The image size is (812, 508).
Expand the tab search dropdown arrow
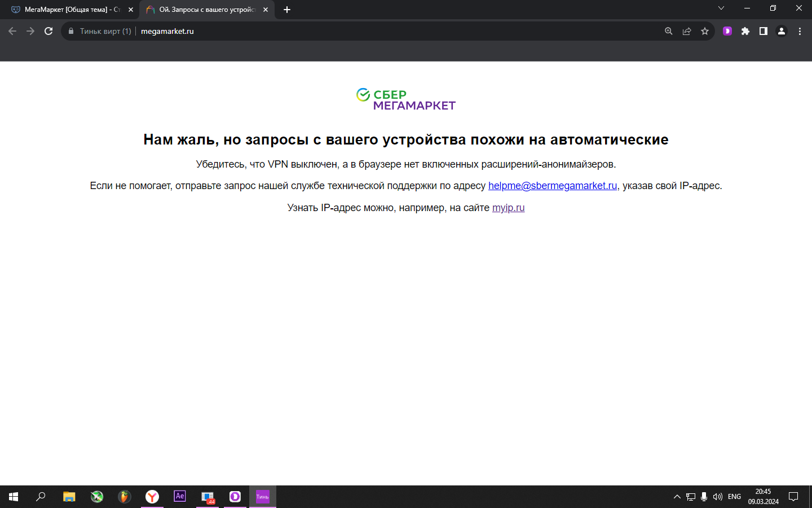721,8
